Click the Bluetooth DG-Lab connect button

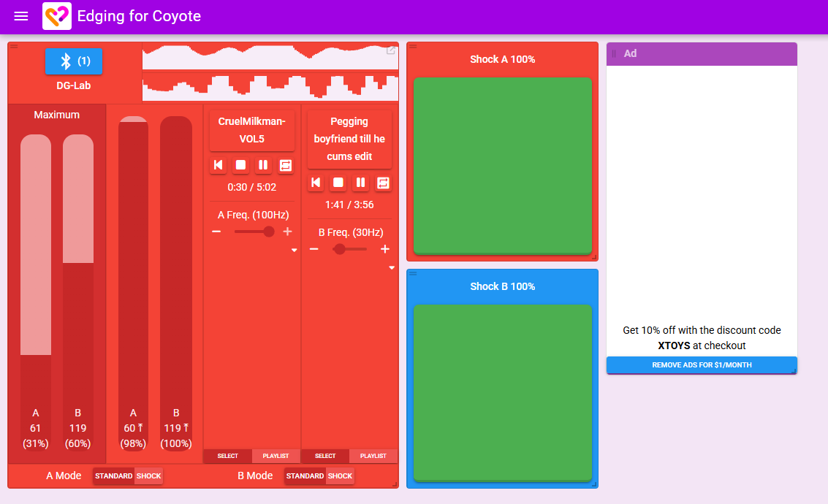pos(74,61)
